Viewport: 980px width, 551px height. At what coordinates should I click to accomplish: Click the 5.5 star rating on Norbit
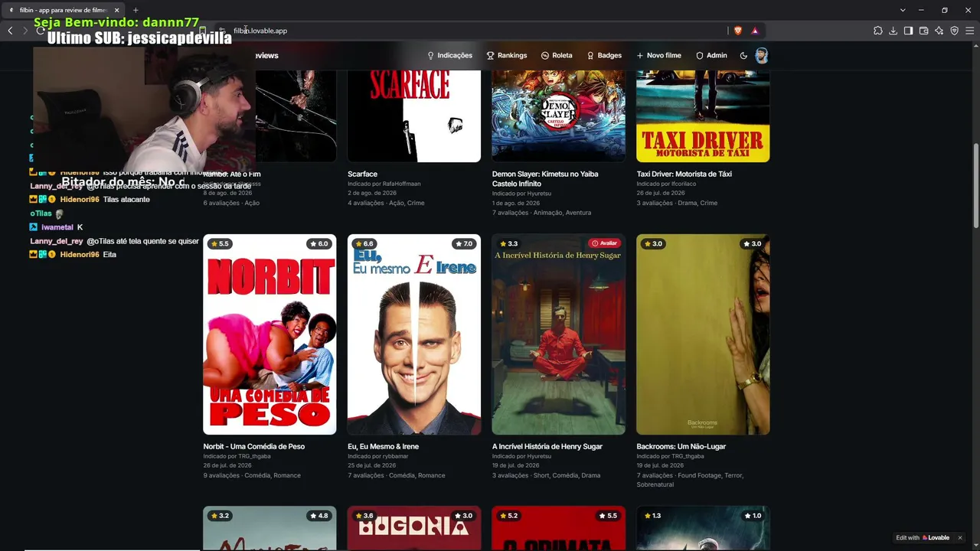tap(219, 244)
